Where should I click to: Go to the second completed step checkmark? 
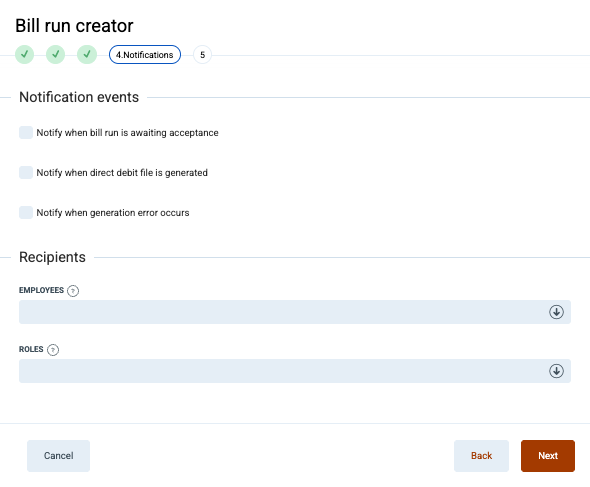pos(56,55)
